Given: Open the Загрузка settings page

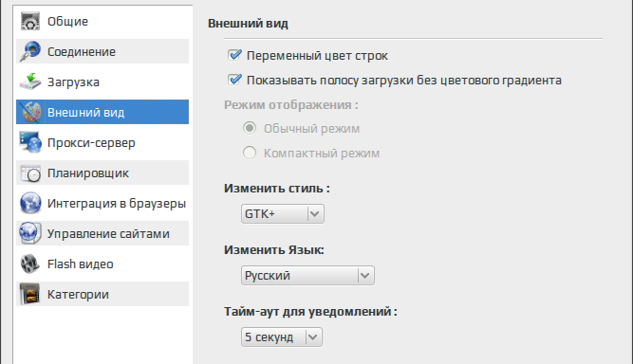Looking at the screenshot, I should (x=102, y=82).
